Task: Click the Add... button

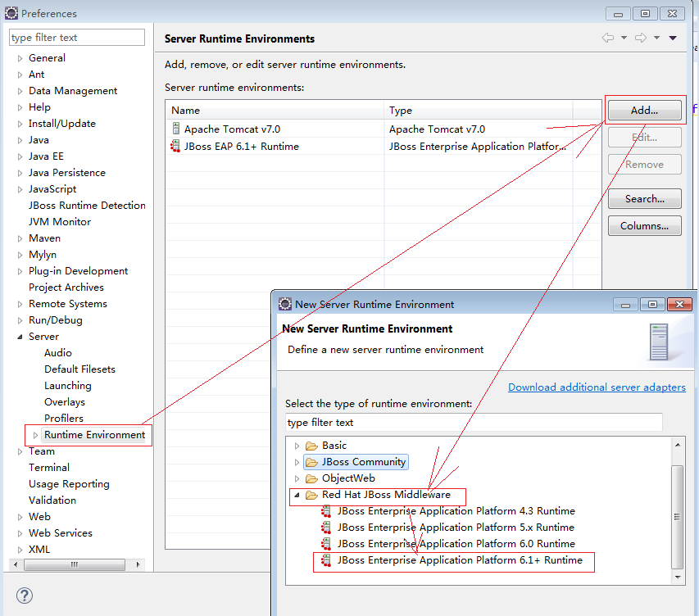Action: click(645, 110)
